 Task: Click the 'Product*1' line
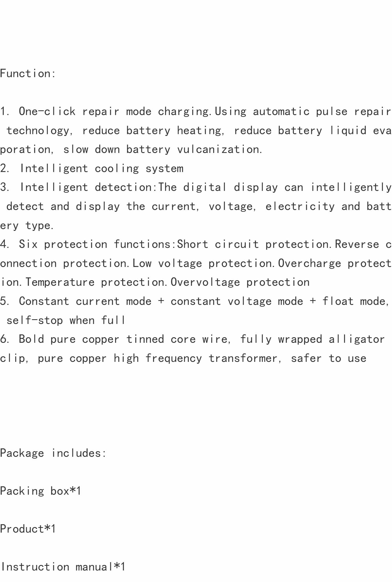pyautogui.click(x=28, y=529)
